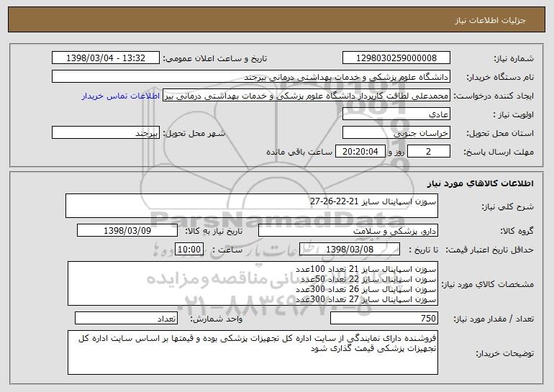Screen dimensions: 554x392
Task: Click the تاریخ و ساعت اعلان عمومی label
Action: click(x=215, y=58)
